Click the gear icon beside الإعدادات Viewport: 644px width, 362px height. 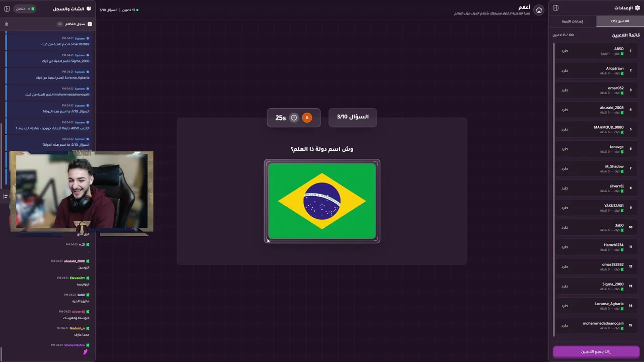click(637, 8)
